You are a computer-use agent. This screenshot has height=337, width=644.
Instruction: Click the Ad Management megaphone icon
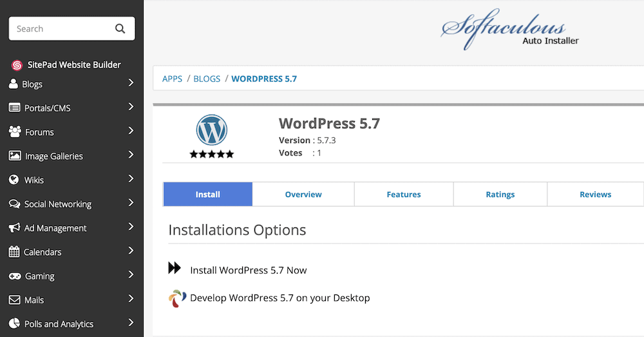pyautogui.click(x=14, y=227)
